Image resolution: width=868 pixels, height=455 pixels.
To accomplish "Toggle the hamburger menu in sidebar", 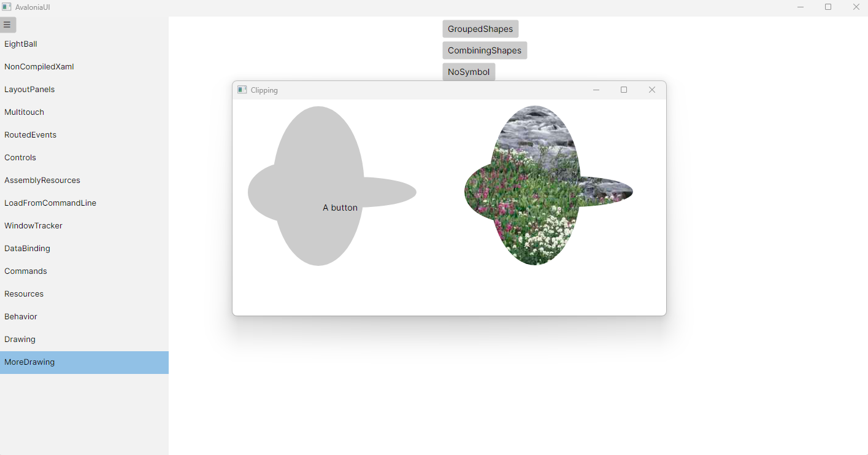I will coord(8,25).
